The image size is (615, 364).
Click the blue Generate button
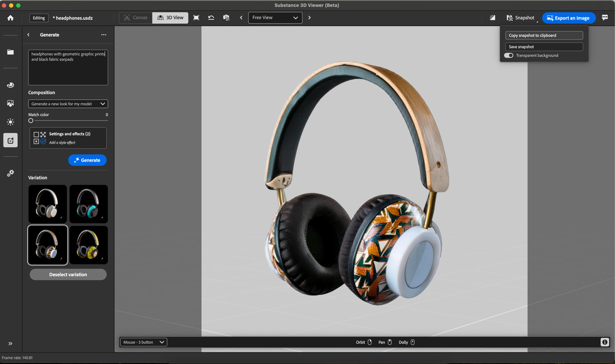pos(87,160)
